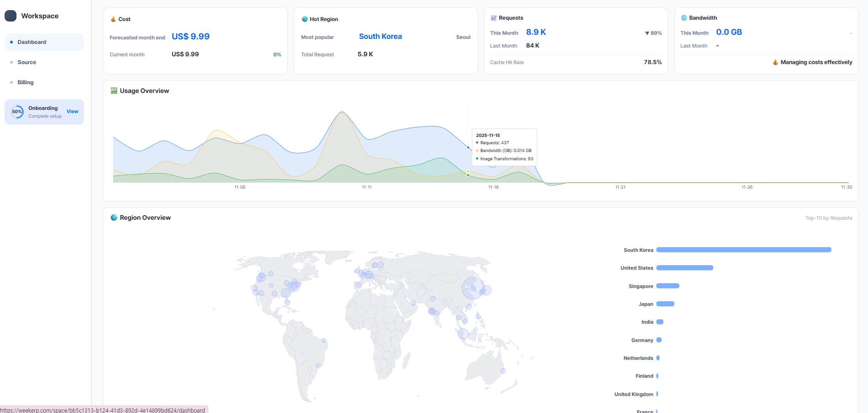The image size is (868, 413).
Task: Click the globe icon beside Region Overview
Action: [x=114, y=217]
